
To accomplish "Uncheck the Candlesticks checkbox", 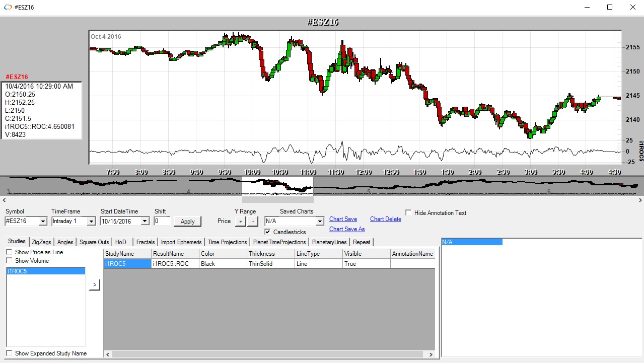I will tap(268, 232).
